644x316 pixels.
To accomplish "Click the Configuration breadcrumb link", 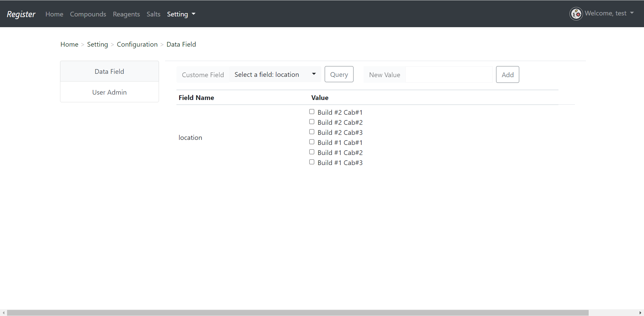I will point(137,44).
